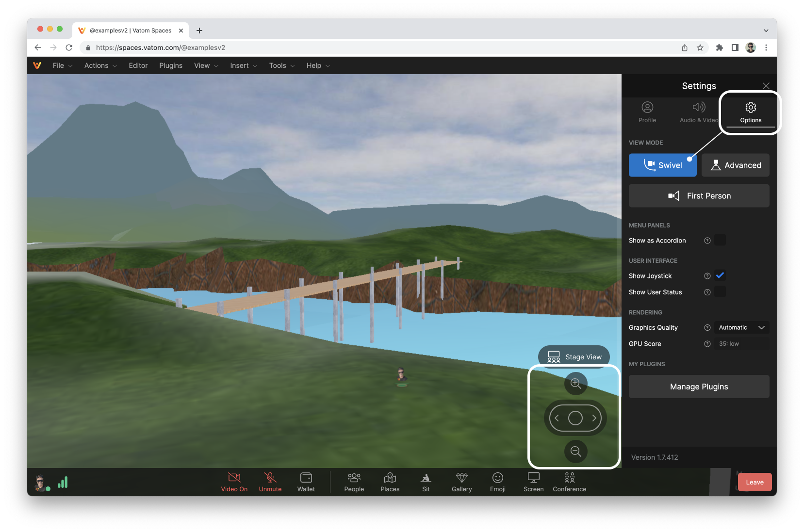Close the Vatom Spaces browser tab
The height and width of the screenshot is (532, 804).
[x=181, y=31]
